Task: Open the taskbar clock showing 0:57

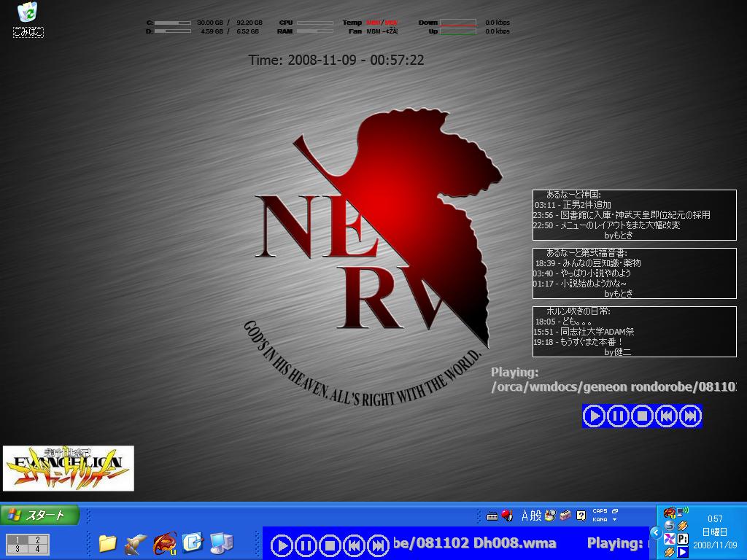Action: click(715, 519)
